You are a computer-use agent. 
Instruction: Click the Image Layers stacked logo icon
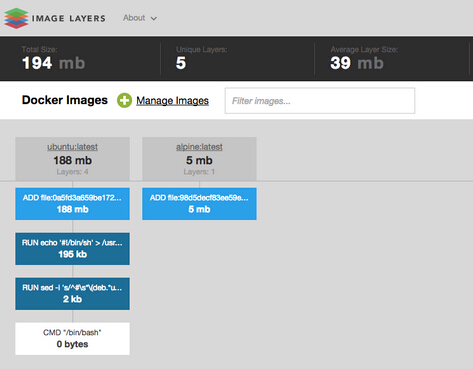16,18
